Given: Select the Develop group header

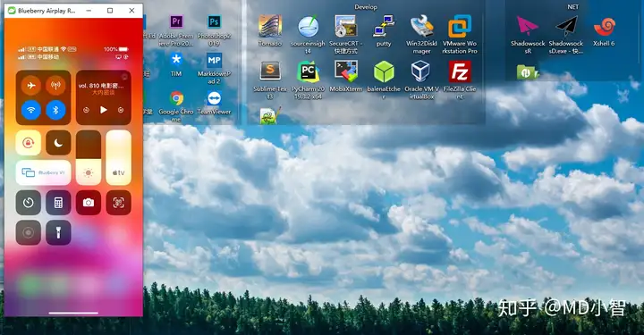Looking at the screenshot, I should point(366,7).
